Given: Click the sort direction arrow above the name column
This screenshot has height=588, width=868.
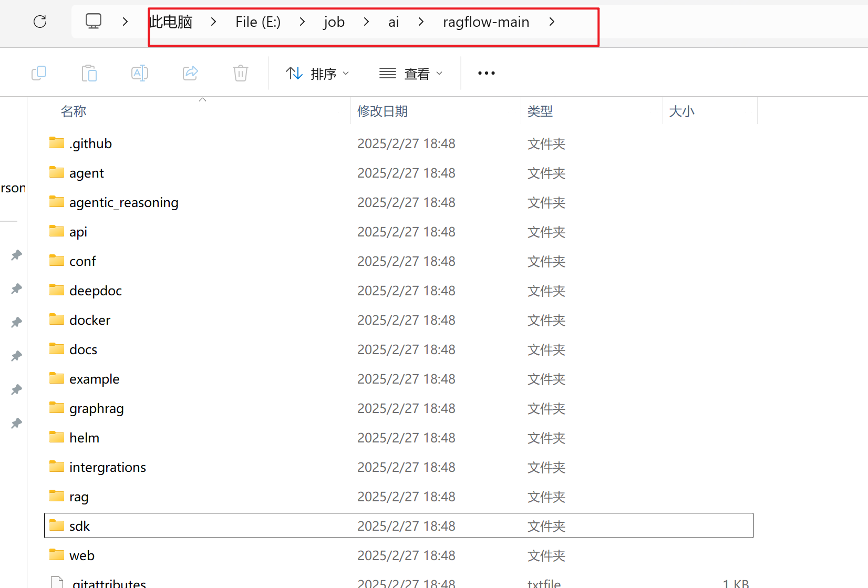Looking at the screenshot, I should coord(202,99).
